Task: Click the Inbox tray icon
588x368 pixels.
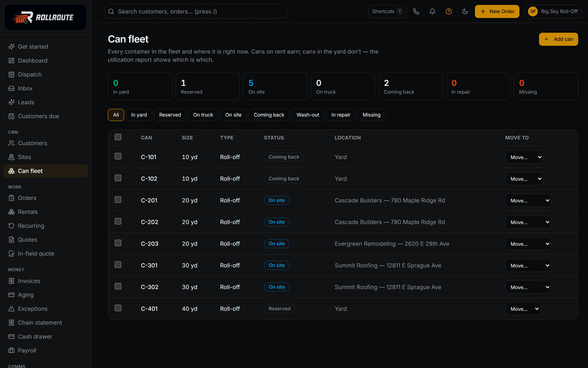Action: point(11,88)
